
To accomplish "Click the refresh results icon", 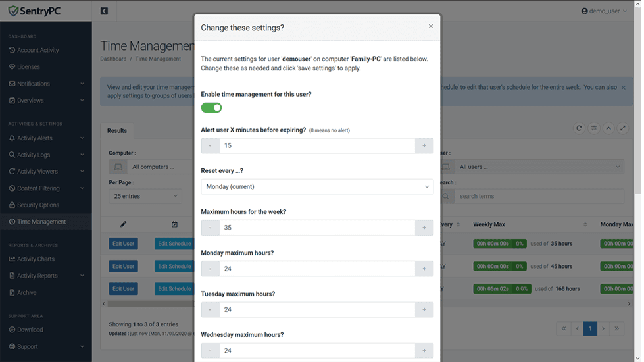I will pos(579,128).
